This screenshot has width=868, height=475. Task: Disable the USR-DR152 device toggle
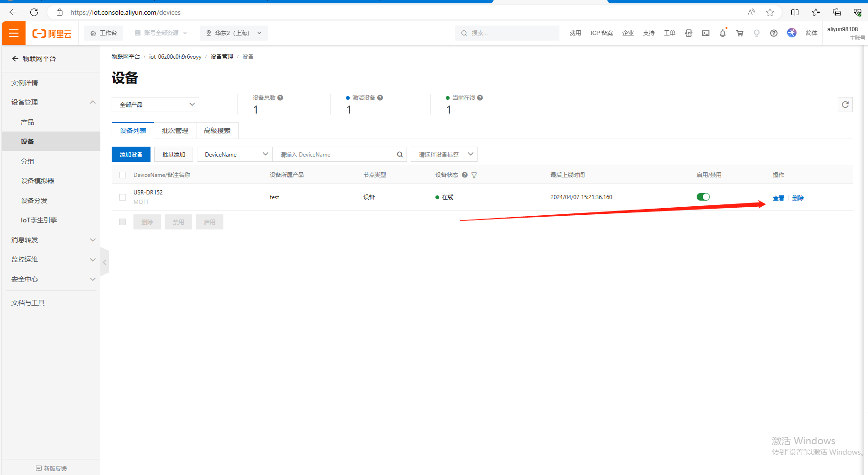tap(703, 197)
